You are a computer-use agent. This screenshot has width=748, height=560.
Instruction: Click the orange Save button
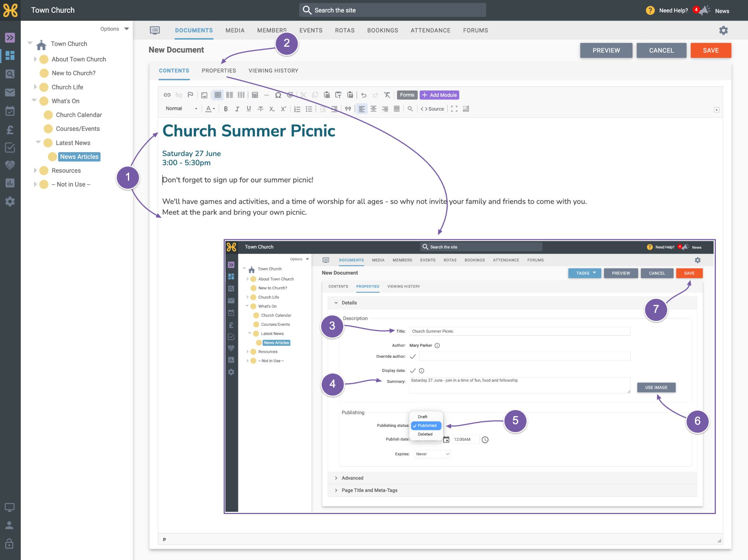pos(711,50)
